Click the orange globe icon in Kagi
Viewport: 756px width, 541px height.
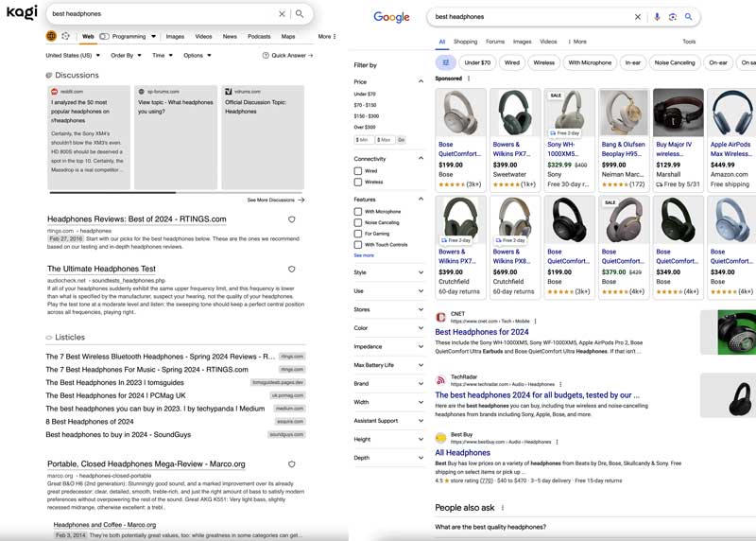pos(51,36)
